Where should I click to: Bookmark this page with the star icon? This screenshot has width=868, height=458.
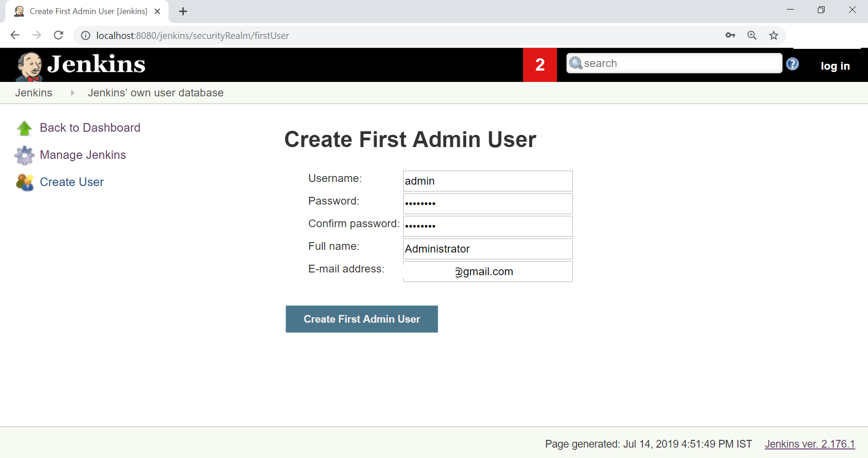(x=774, y=35)
